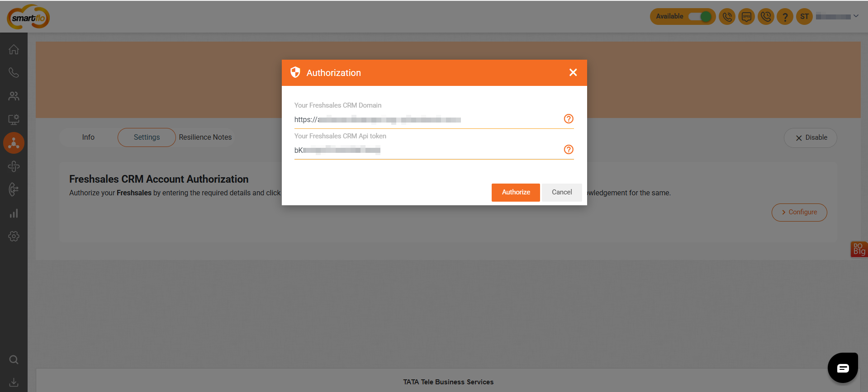Image resolution: width=868 pixels, height=392 pixels.
Task: Click the SMS message icon in header
Action: 746,17
